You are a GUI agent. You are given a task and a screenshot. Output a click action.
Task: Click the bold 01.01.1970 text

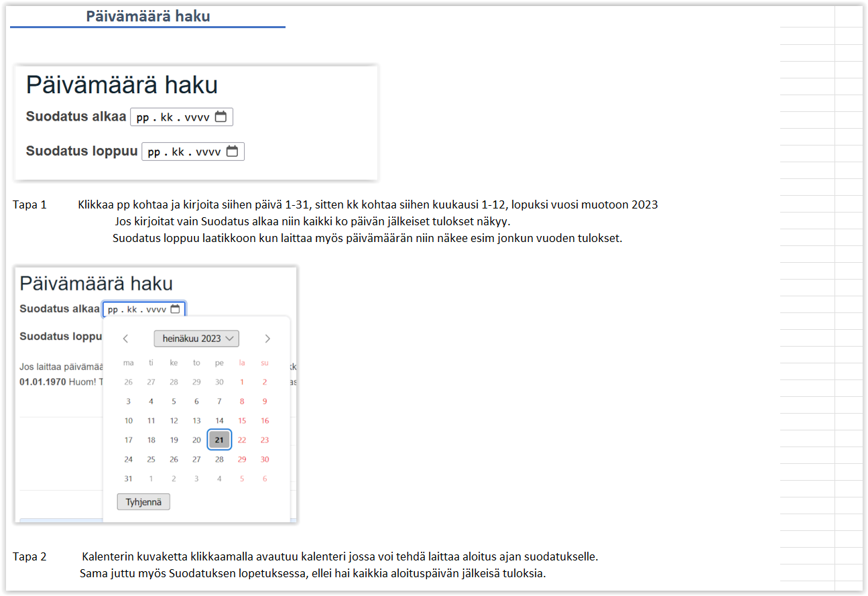click(43, 381)
